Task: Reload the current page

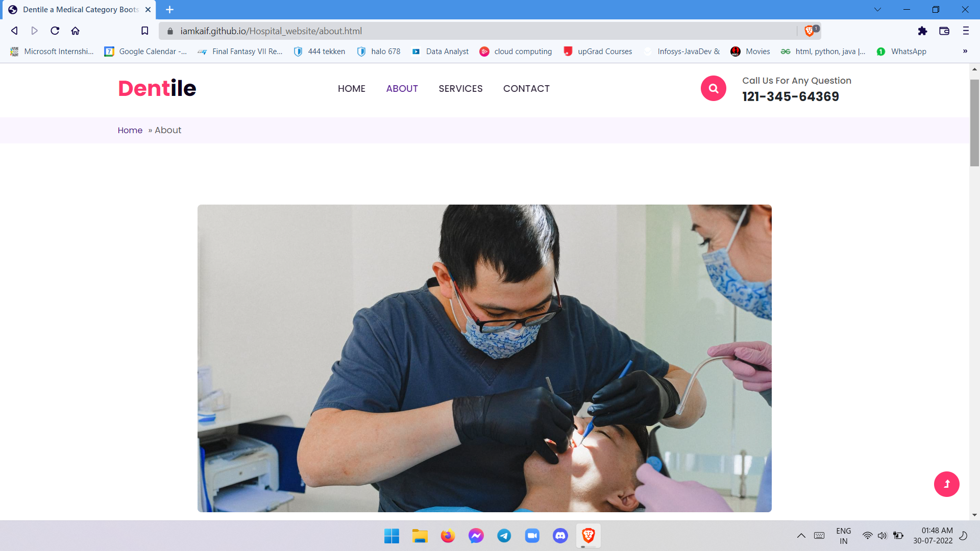Action: click(x=55, y=31)
